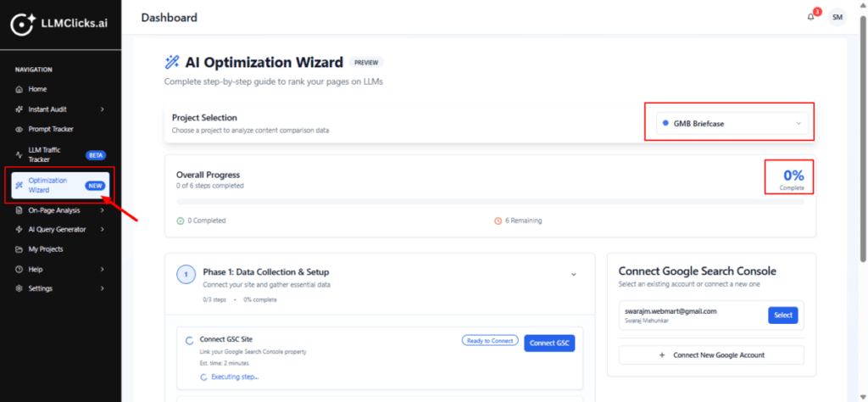Click the LLM Traffic Tracker icon
The width and height of the screenshot is (868, 402).
tap(19, 154)
